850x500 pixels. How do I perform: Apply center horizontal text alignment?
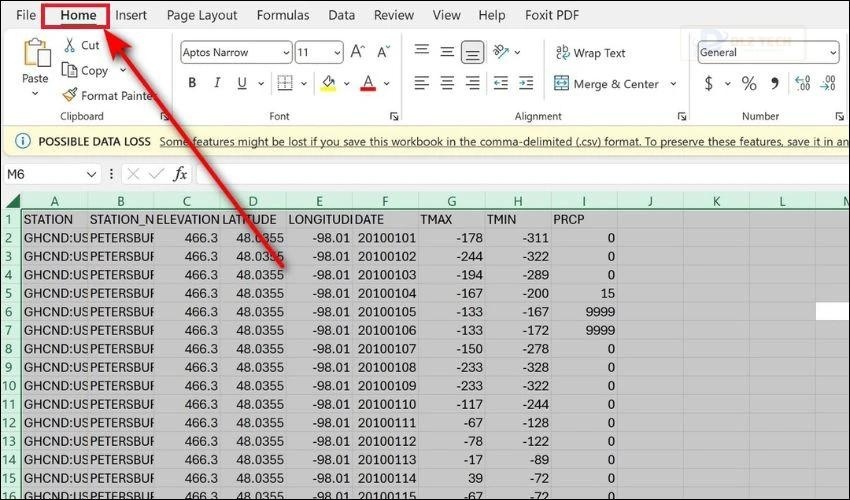click(x=447, y=84)
